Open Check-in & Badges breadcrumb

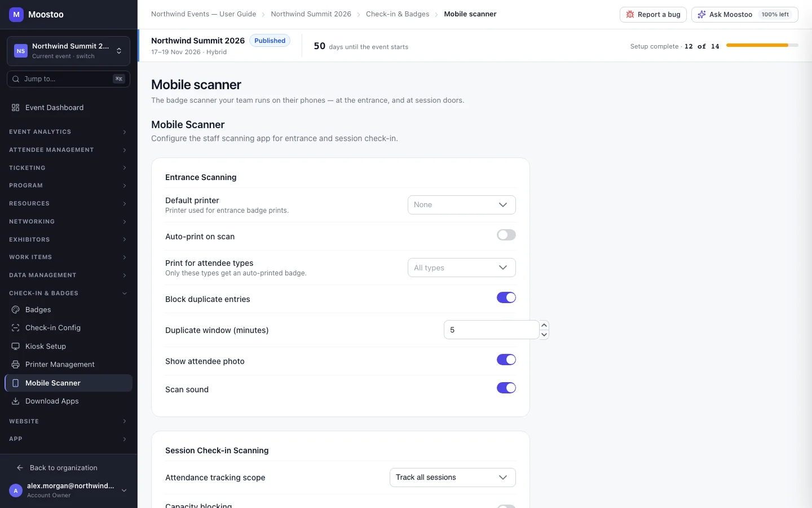pos(398,14)
